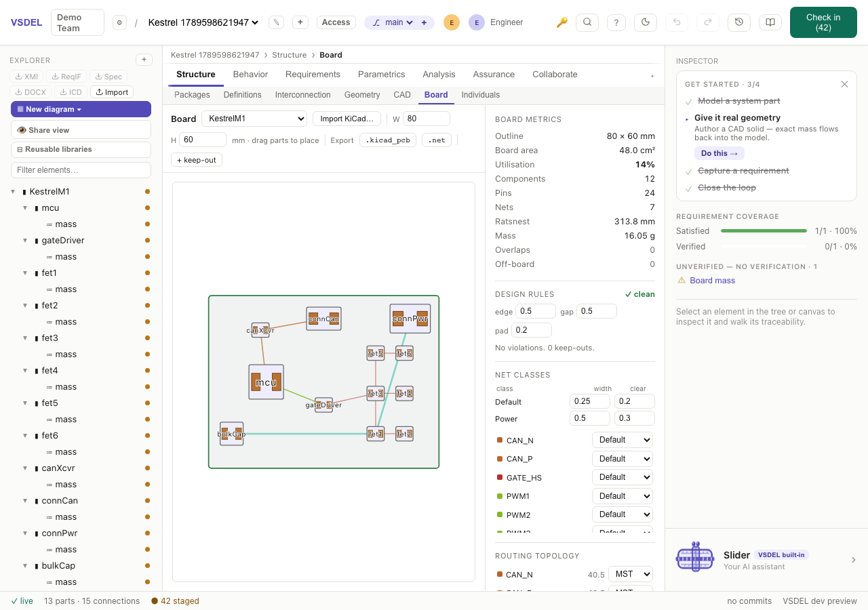Select the mcu component on the board

[x=266, y=382]
